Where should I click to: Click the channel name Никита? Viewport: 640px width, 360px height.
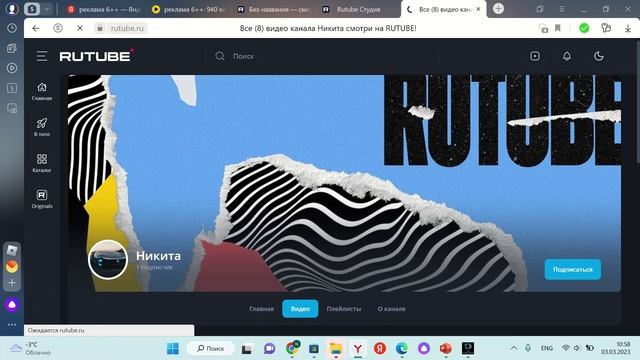(158, 256)
